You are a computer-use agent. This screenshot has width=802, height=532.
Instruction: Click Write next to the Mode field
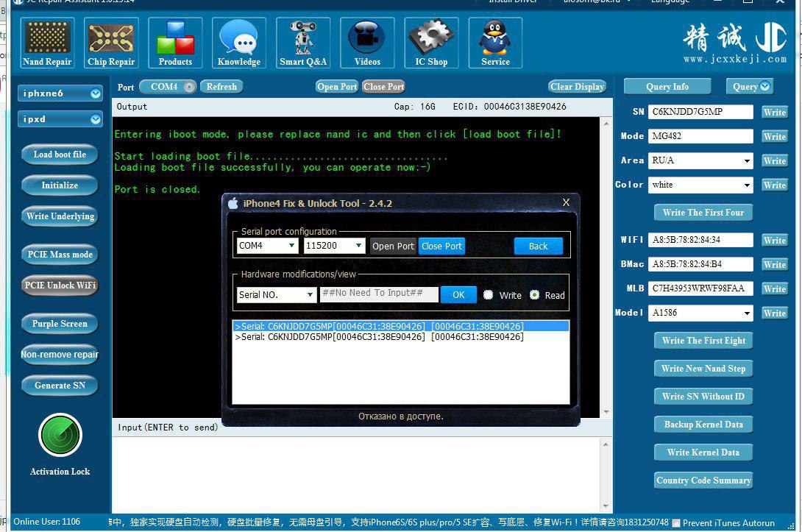tap(774, 136)
